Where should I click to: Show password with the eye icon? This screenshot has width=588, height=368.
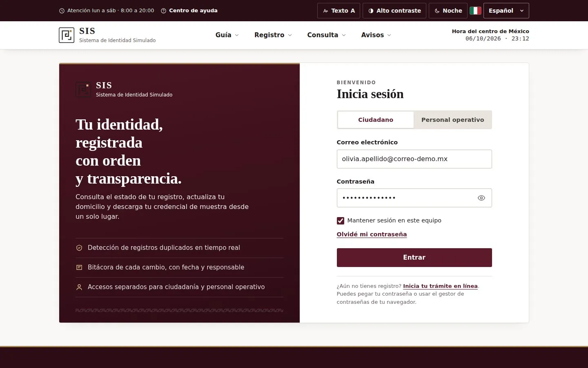(481, 198)
